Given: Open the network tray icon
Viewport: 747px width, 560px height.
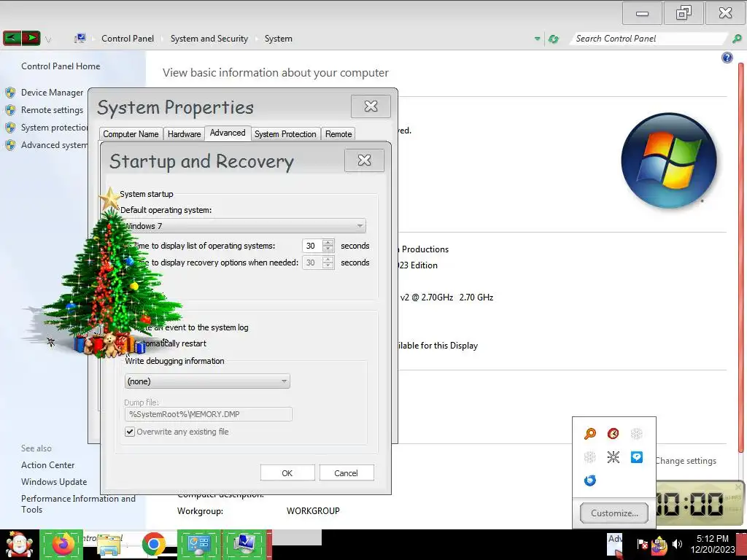Looking at the screenshot, I should 659,545.
